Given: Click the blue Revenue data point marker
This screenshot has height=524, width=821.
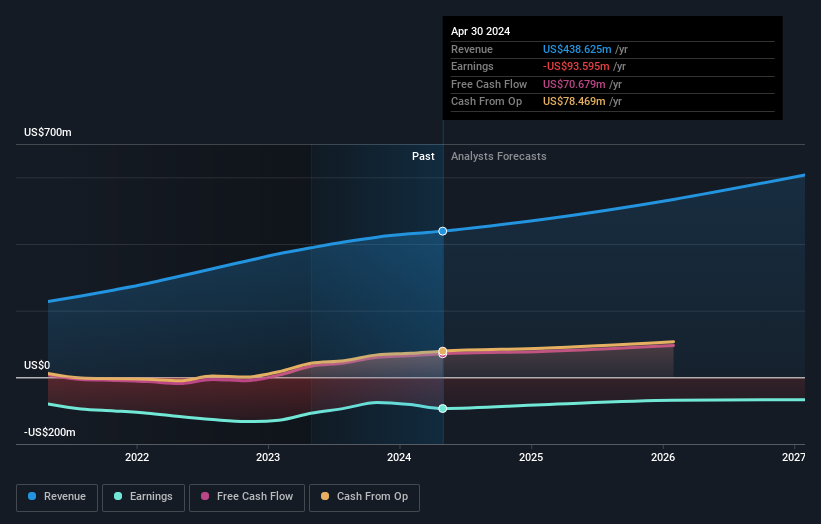Looking at the screenshot, I should tap(443, 231).
